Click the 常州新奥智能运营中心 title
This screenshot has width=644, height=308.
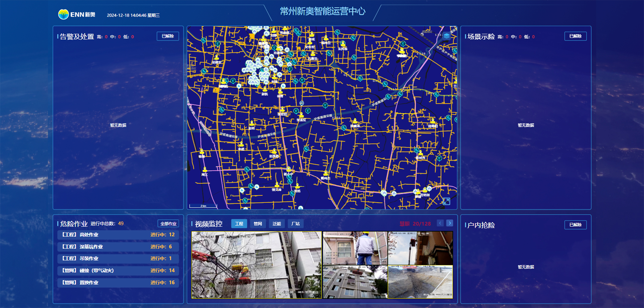323,11
